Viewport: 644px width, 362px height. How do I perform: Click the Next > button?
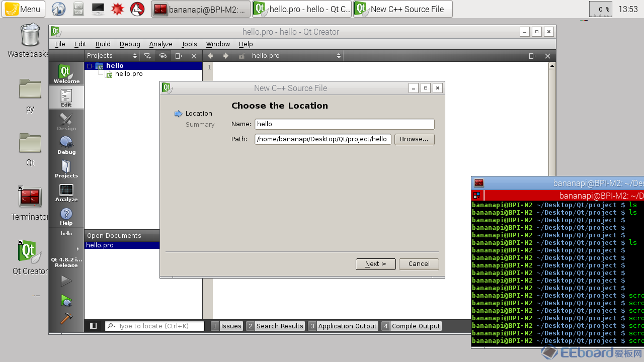(375, 264)
